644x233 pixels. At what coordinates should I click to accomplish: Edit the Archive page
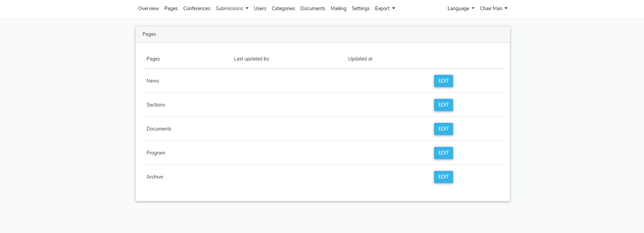(x=443, y=177)
